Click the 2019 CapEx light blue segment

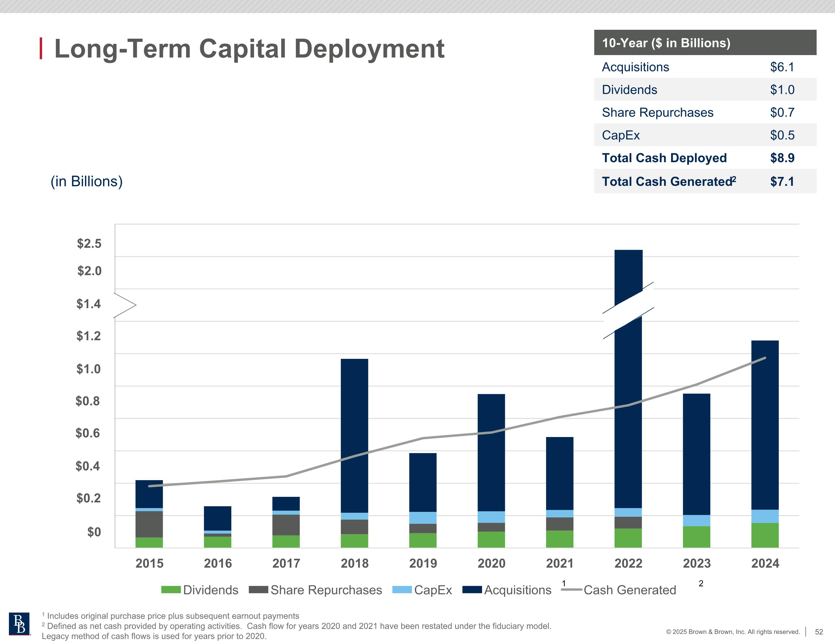[x=423, y=517]
